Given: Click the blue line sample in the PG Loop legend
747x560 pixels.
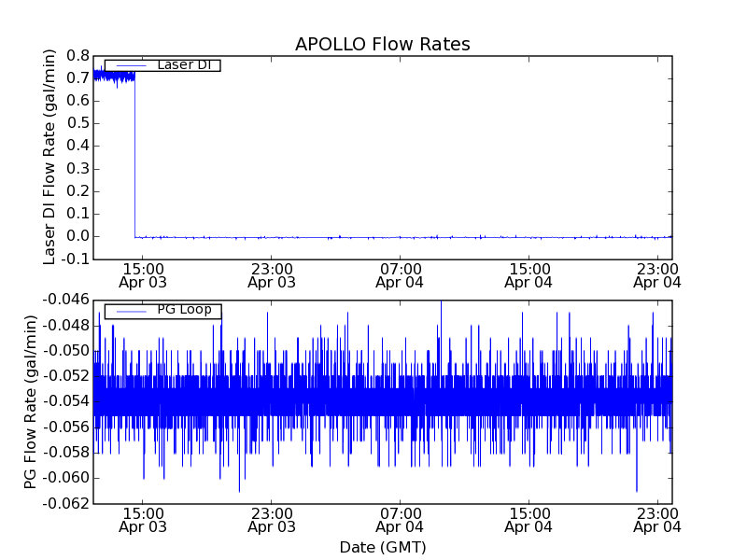Looking at the screenshot, I should (x=131, y=312).
